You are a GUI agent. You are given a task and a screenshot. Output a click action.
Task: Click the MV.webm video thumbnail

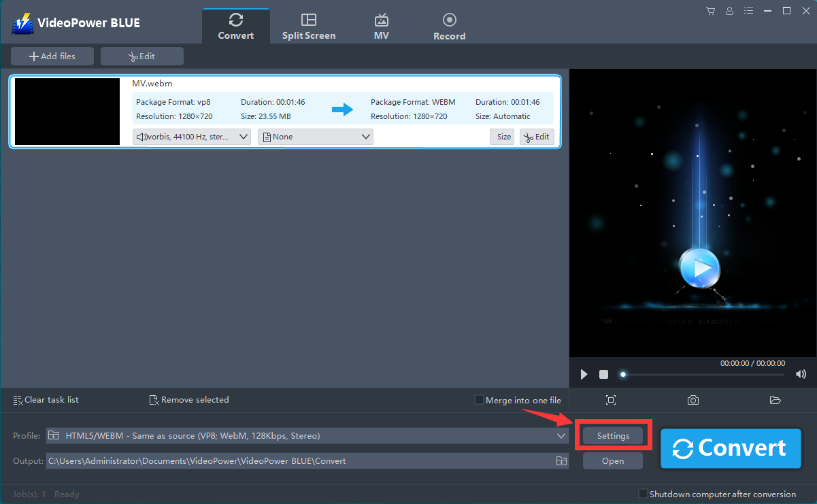(67, 112)
